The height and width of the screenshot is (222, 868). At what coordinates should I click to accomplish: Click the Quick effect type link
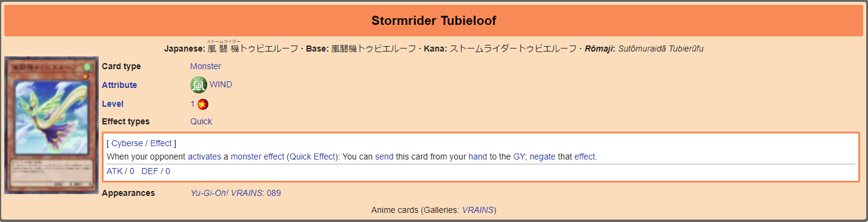(201, 121)
